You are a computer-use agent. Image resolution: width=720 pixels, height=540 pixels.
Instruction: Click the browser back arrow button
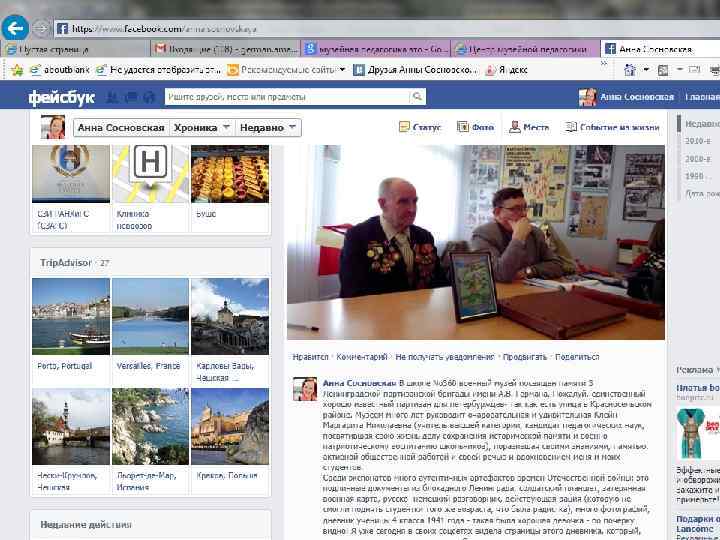tap(15, 28)
